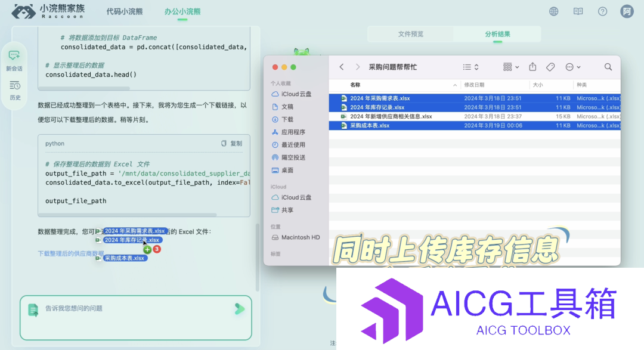644x350 pixels.
Task: Click link 下载整理后的供应商数据
Action: 70,253
